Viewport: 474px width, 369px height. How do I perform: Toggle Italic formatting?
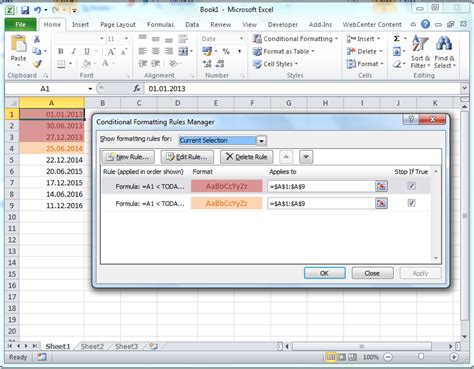click(74, 51)
